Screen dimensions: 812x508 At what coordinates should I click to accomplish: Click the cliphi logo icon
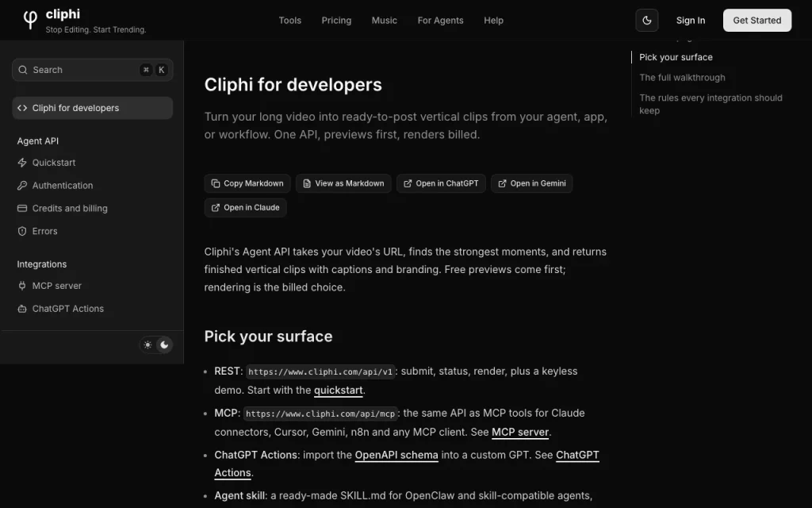[31, 20]
